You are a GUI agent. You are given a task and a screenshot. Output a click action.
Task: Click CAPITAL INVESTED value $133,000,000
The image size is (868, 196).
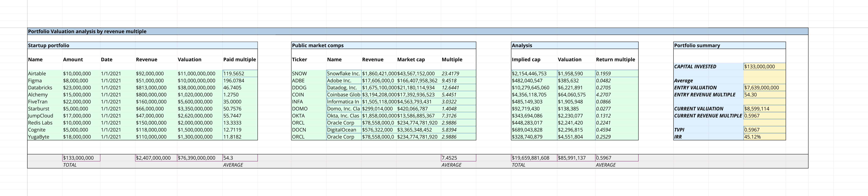[x=765, y=67]
